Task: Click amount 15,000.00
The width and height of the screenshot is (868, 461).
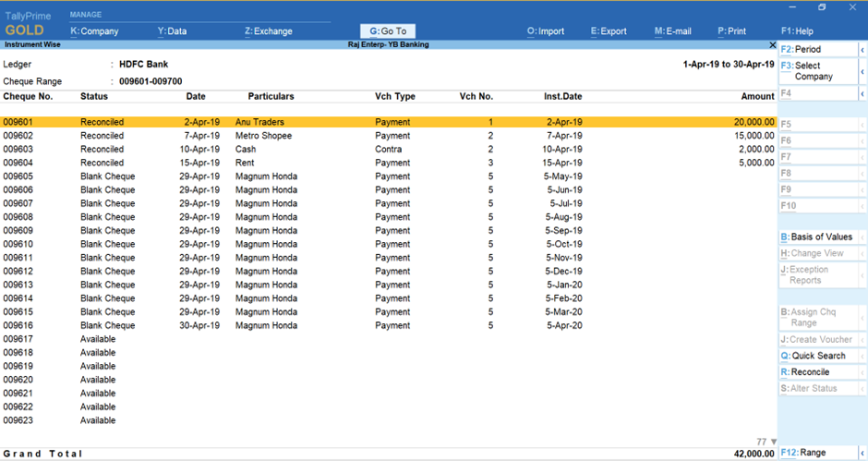Action: [754, 136]
